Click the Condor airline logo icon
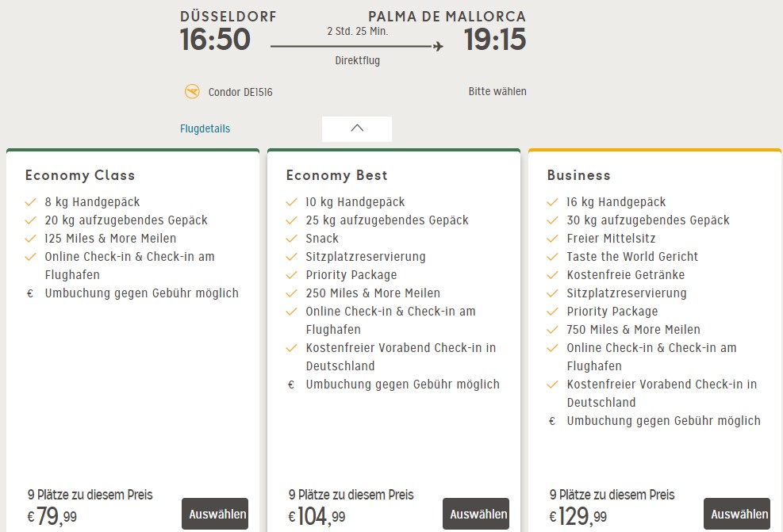Image resolution: width=783 pixels, height=532 pixels. (192, 92)
